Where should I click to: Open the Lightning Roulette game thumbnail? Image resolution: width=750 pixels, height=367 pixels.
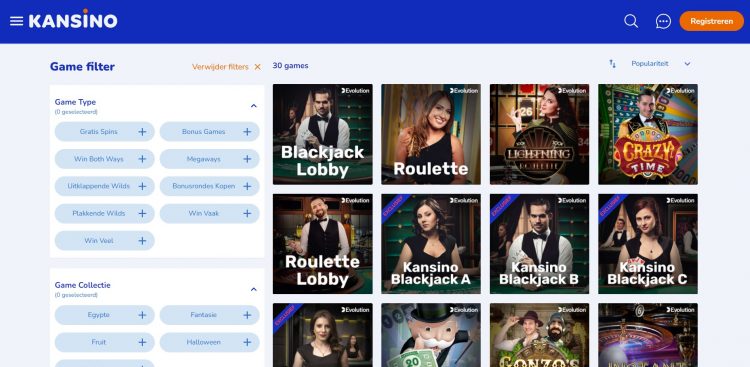pyautogui.click(x=540, y=134)
